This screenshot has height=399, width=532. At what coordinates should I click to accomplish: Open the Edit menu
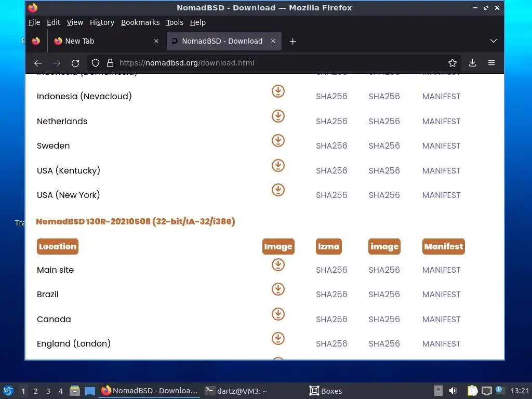(x=54, y=22)
